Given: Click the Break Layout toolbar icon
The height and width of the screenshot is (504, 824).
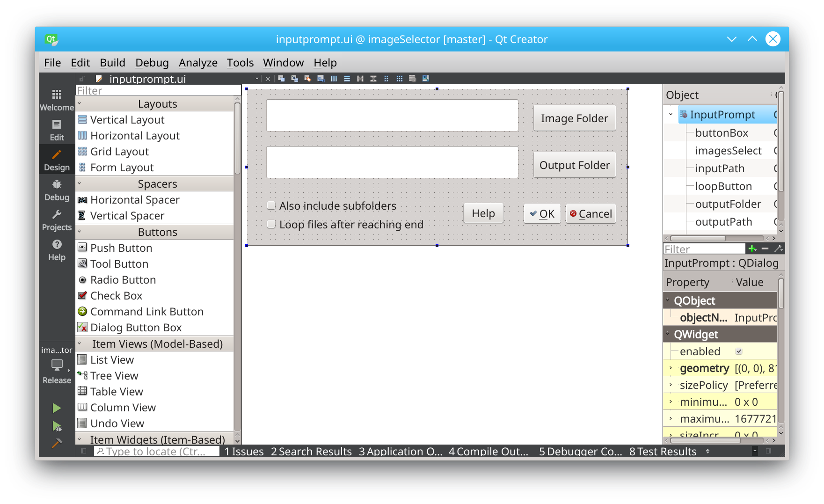Looking at the screenshot, I should click(x=412, y=79).
